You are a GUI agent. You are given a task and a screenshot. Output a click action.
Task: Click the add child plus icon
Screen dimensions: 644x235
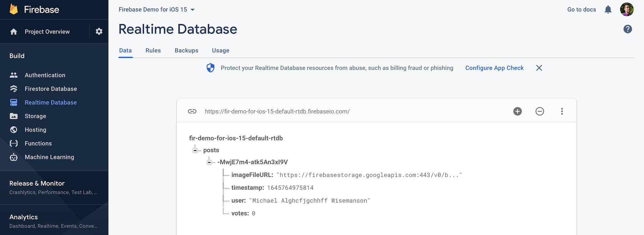(518, 111)
